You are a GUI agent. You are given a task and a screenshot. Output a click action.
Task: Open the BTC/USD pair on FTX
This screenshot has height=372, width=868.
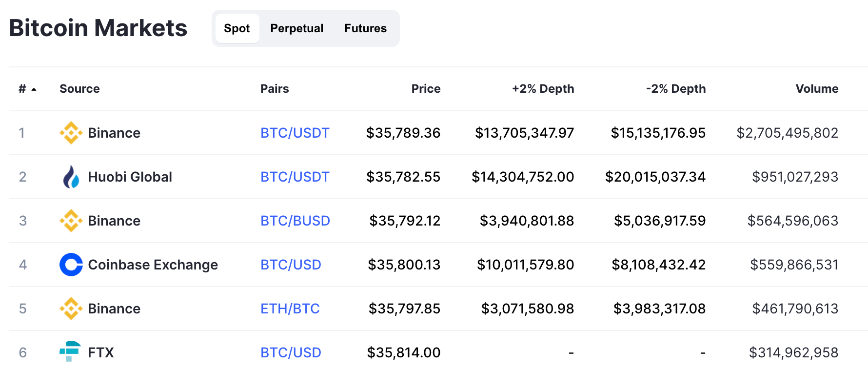291,352
